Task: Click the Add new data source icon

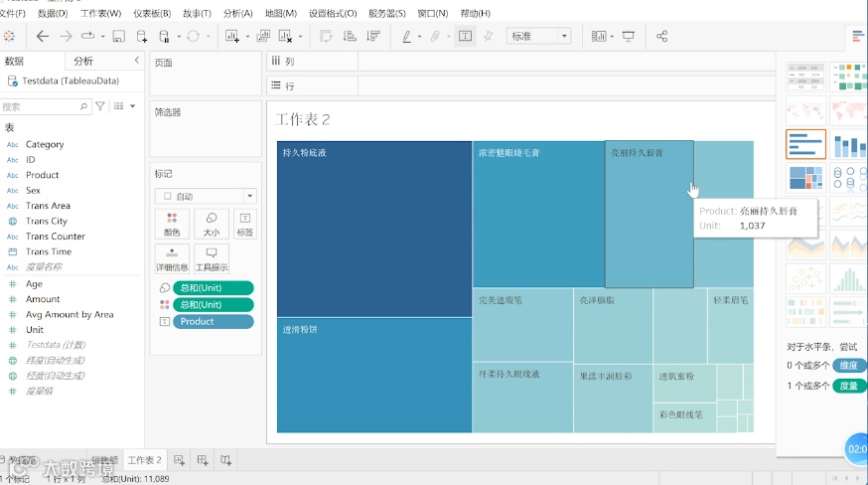Action: pos(142,37)
